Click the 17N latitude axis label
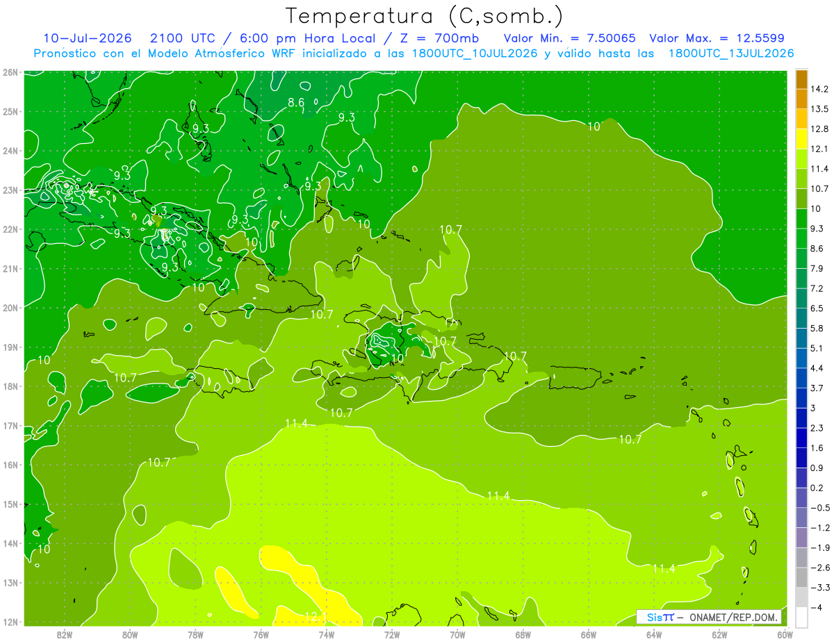The image size is (834, 644). (x=10, y=425)
